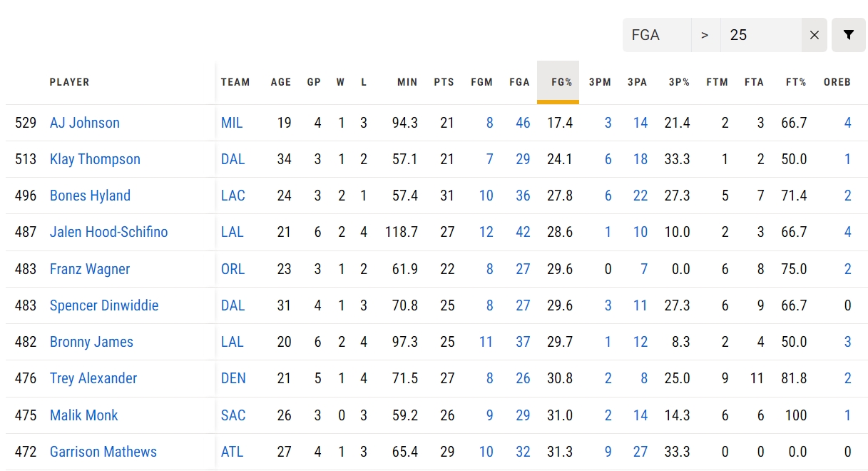The width and height of the screenshot is (868, 471).
Task: Open Franz Wagner FGM value link
Action: 490,269
